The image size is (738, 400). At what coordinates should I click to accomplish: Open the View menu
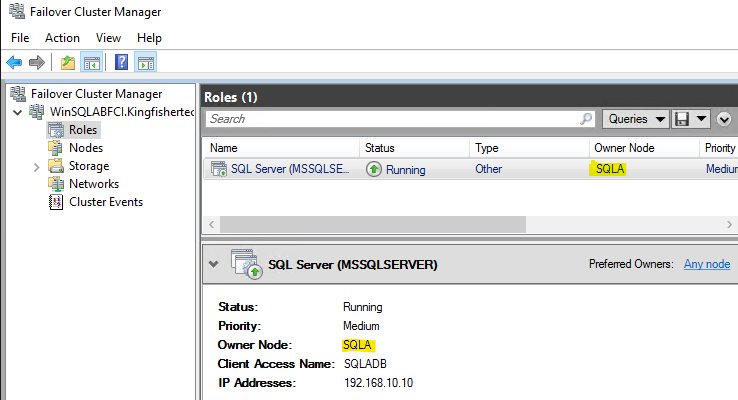point(108,38)
